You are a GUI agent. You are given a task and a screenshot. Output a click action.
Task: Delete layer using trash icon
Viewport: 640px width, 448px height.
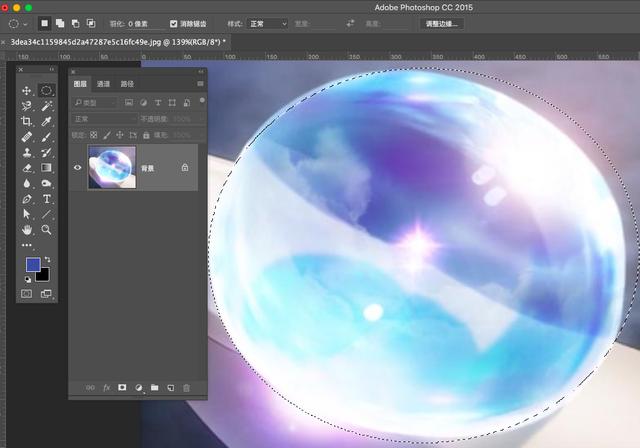187,388
